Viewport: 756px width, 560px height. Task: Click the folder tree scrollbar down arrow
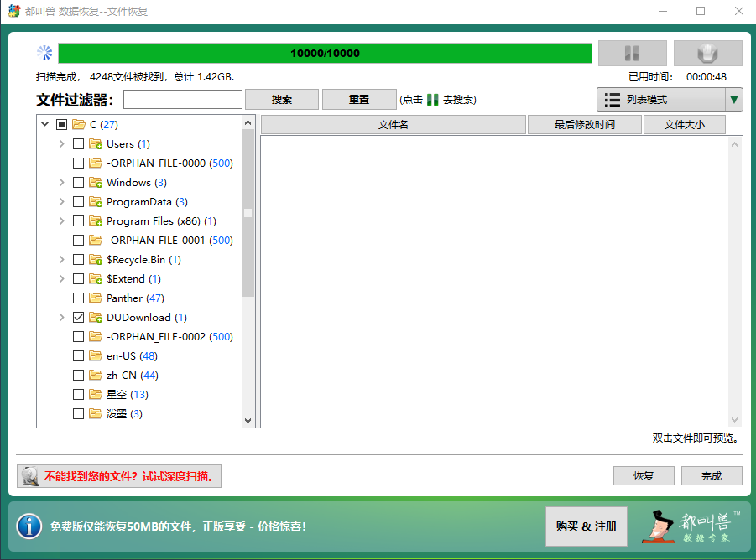[248, 420]
